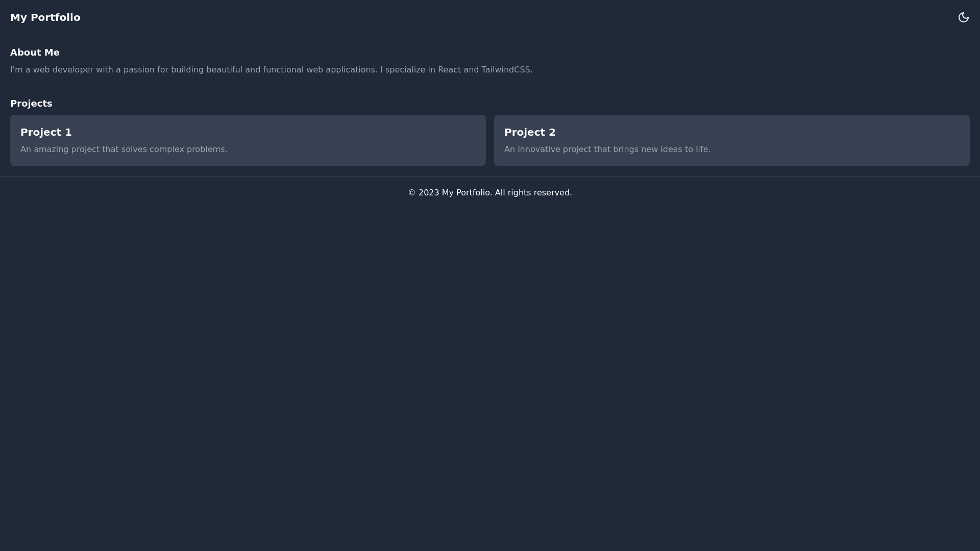Click the 2023 year in the footer

click(x=428, y=192)
